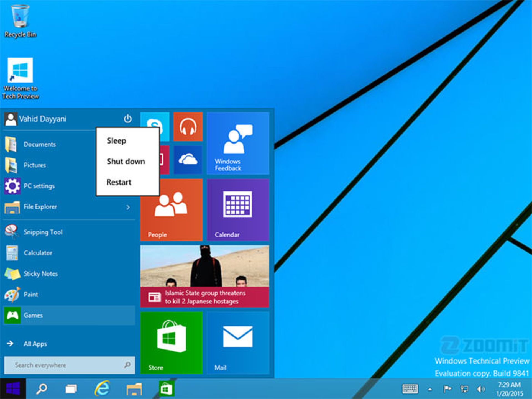Launch Internet Explorer from taskbar
Image resolution: width=532 pixels, height=399 pixels.
[102, 388]
